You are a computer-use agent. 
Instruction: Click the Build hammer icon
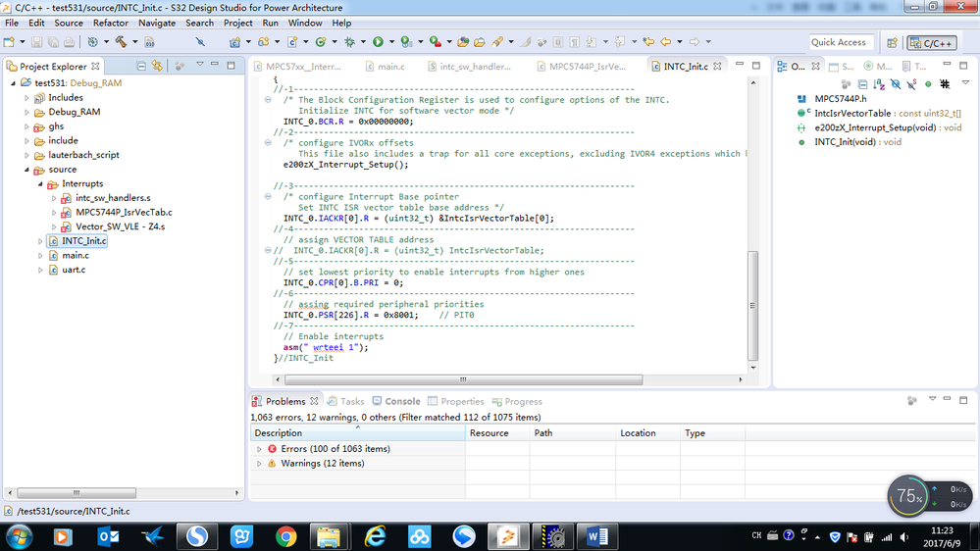122,42
